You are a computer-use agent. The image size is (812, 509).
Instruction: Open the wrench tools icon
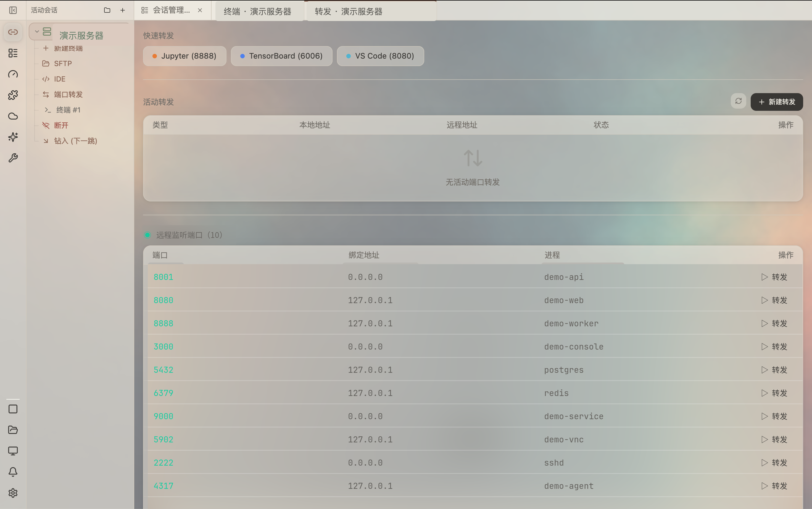pyautogui.click(x=13, y=158)
